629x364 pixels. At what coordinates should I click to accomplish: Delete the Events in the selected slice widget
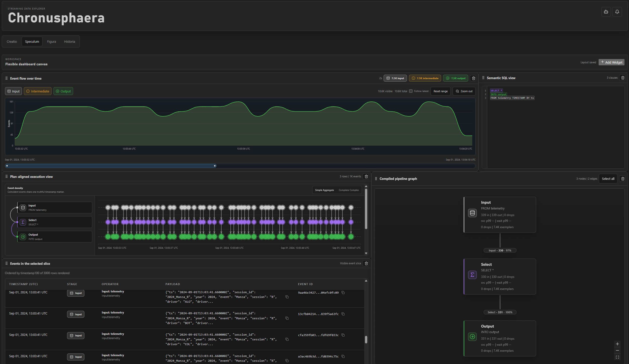[x=366, y=264]
